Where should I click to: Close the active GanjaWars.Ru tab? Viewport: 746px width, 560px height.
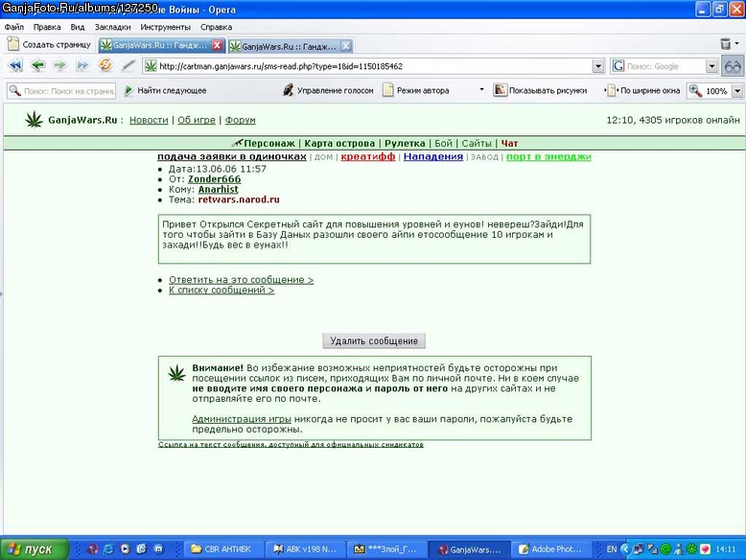pyautogui.click(x=217, y=45)
